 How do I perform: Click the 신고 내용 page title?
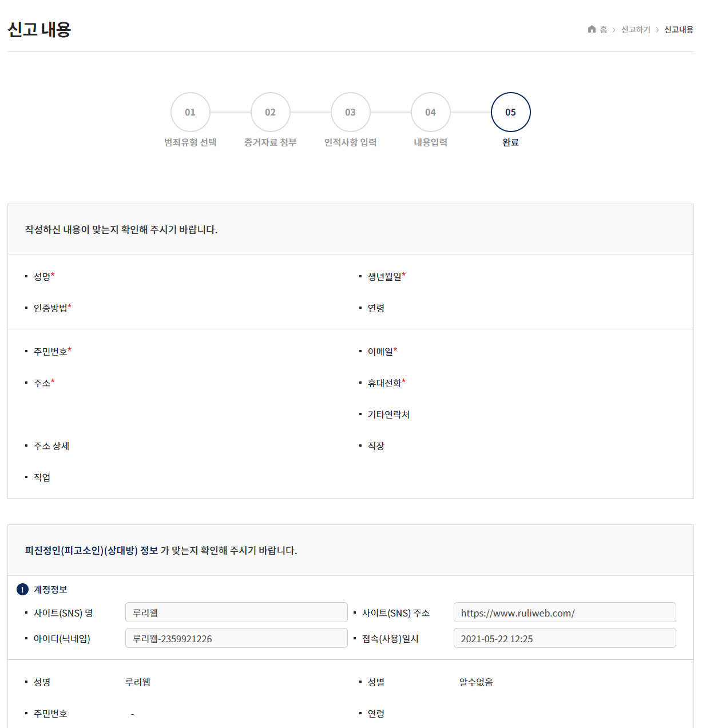(39, 30)
